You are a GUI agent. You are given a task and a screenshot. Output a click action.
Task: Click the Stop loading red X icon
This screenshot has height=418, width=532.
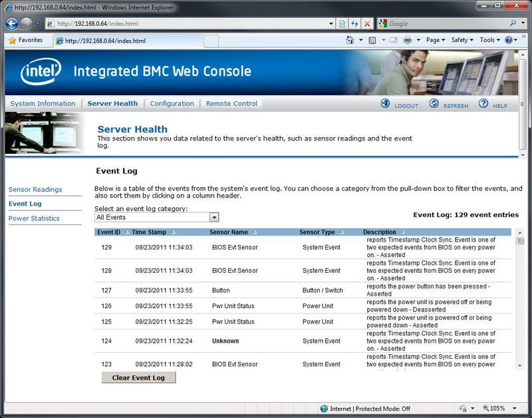coord(367,23)
